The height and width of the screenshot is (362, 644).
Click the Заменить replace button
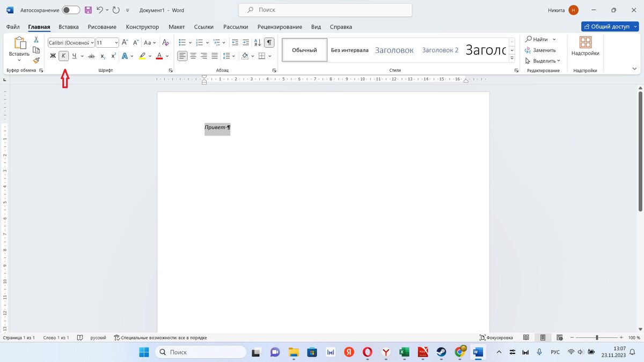540,50
